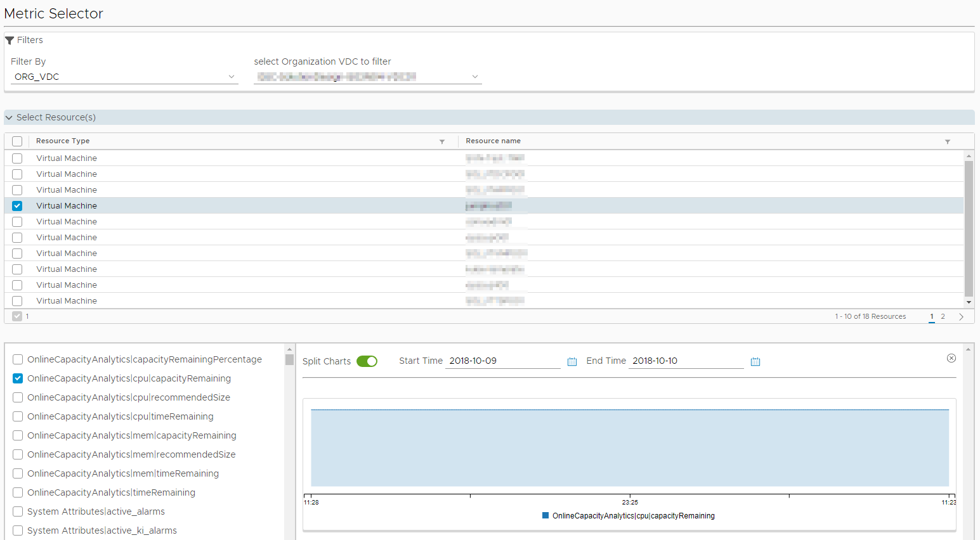The width and height of the screenshot is (980, 540).
Task: Check OnlineCapacityAnalytics|cpu|timeRemaining metric
Action: point(18,416)
